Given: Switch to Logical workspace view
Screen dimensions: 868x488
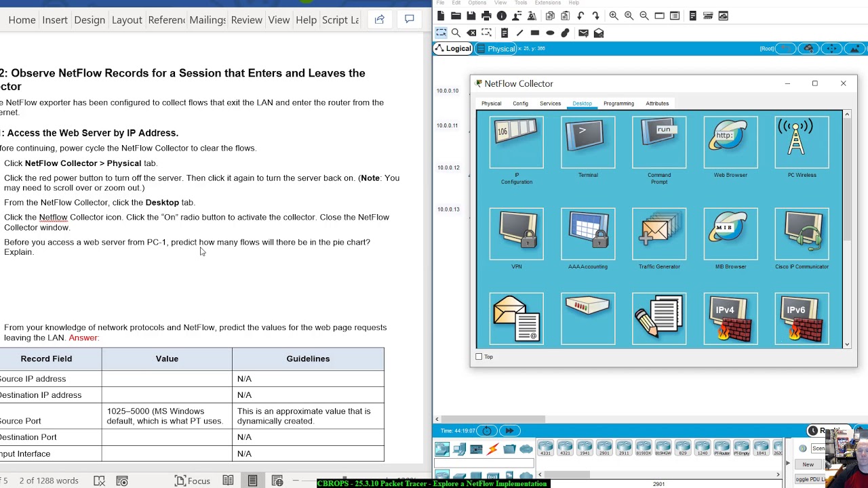Looking at the screenshot, I should [x=453, y=48].
